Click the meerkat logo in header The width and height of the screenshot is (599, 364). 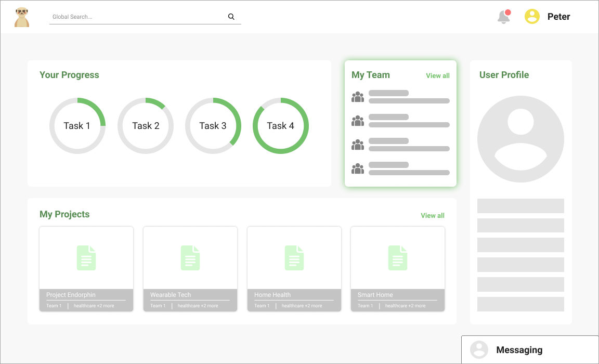pos(22,17)
